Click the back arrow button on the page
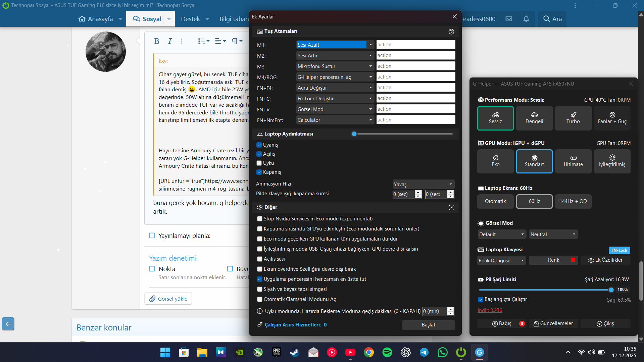This screenshot has height=362, width=644. 8,324
